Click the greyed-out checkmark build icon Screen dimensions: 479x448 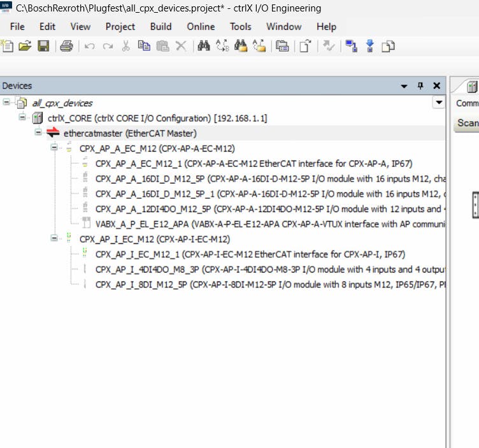(x=329, y=46)
